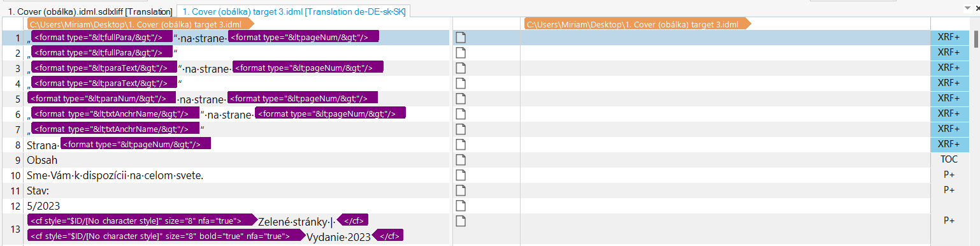Click the source text 'Stav:'
The image size is (980, 246).
pos(38,191)
